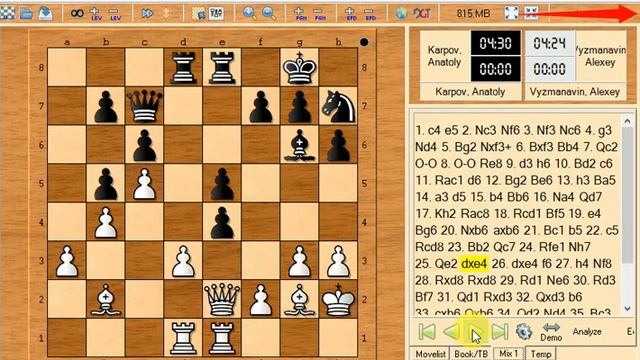Switch to the Mix 1 tab

pyautogui.click(x=509, y=354)
